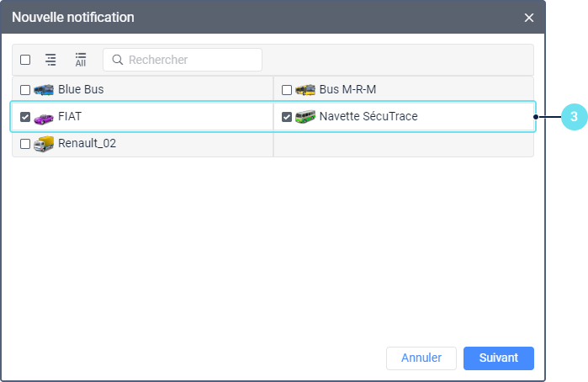Enable the Bus M-R-M checkbox
The height and width of the screenshot is (382, 588).
[x=287, y=90]
